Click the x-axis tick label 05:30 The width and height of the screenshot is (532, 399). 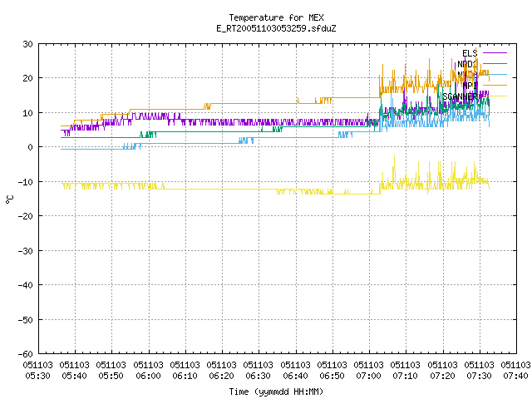tap(37, 376)
